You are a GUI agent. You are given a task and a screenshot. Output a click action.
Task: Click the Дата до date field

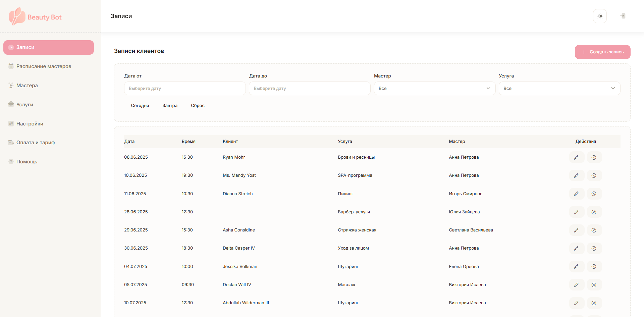pyautogui.click(x=309, y=89)
